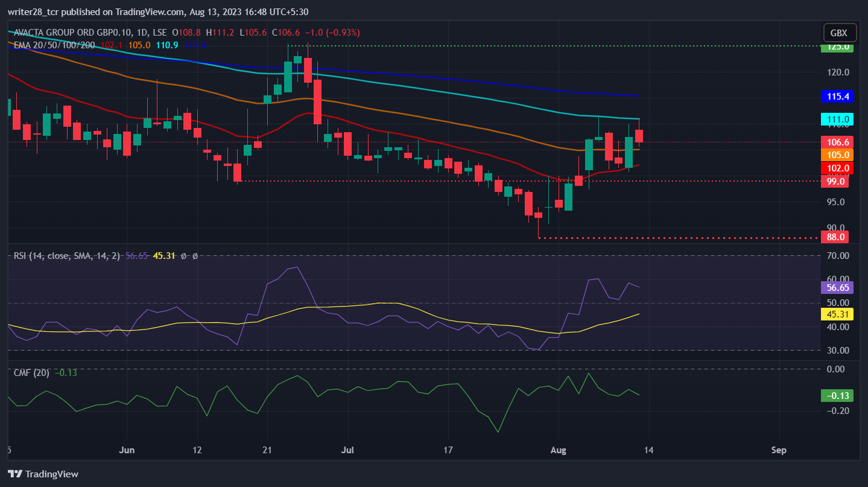Click the O108.8 open value in legend
Image resolution: width=868 pixels, height=487 pixels.
[187, 33]
